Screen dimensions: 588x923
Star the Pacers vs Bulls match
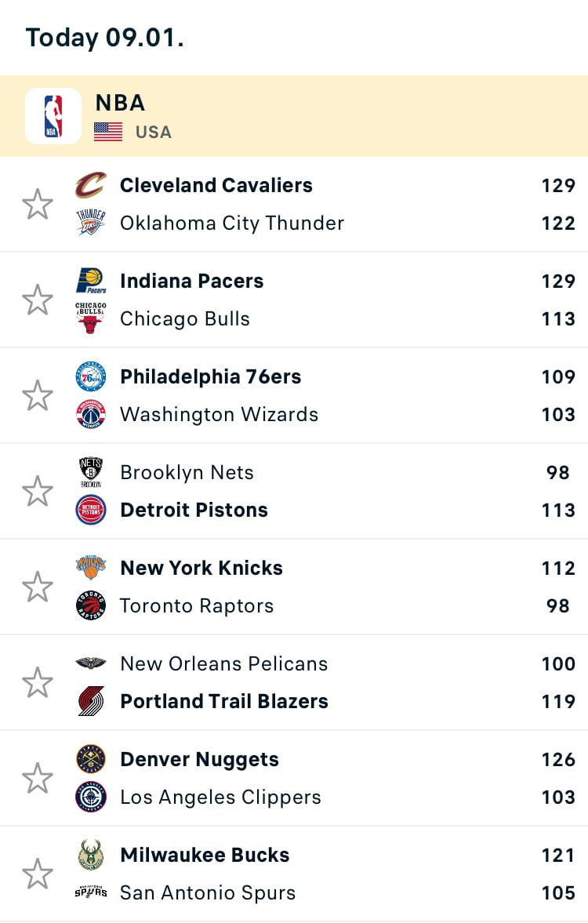tap(38, 300)
